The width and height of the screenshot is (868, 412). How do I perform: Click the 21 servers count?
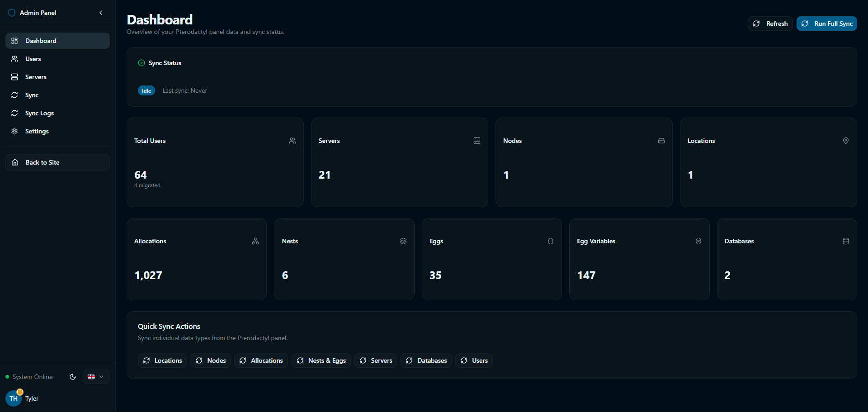pyautogui.click(x=325, y=175)
